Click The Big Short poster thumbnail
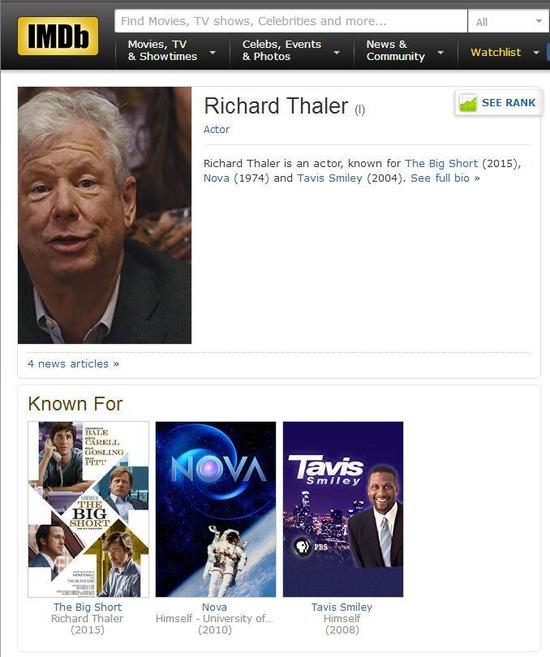This screenshot has height=657, width=550. (x=88, y=509)
